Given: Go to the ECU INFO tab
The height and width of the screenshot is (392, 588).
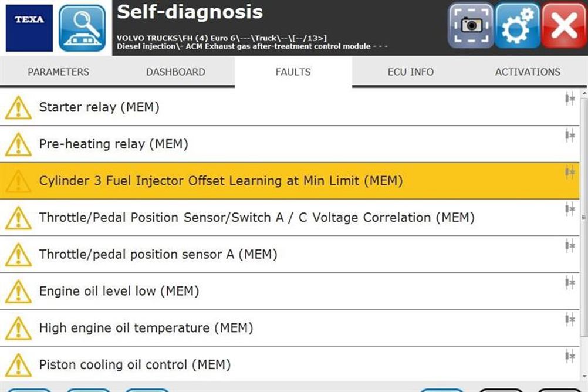Looking at the screenshot, I should point(411,72).
